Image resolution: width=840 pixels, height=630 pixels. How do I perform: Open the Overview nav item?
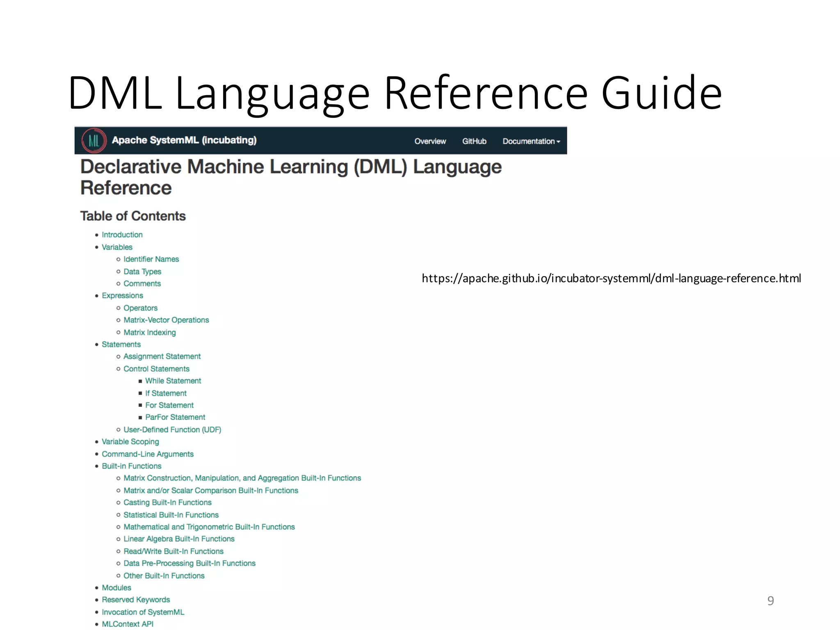[430, 141]
